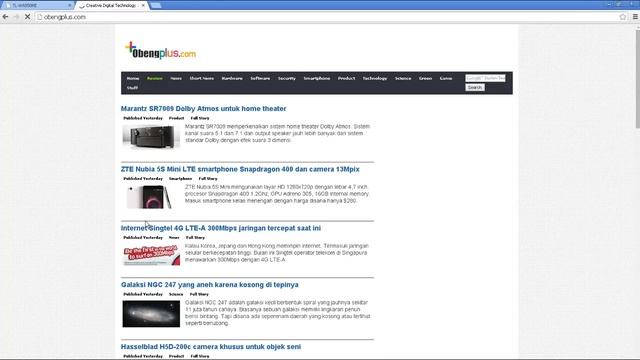640x360 pixels.
Task: Open the Short News nav item
Action: pyautogui.click(x=202, y=78)
